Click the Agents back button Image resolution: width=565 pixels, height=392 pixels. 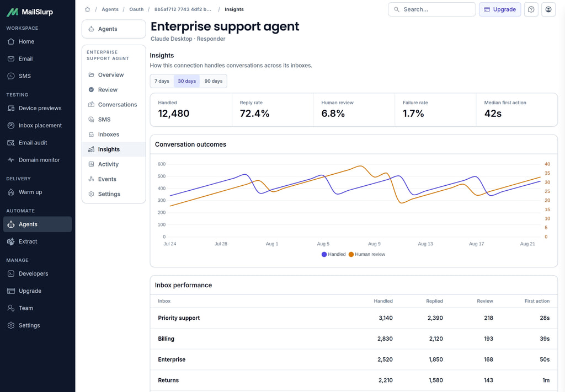click(114, 29)
